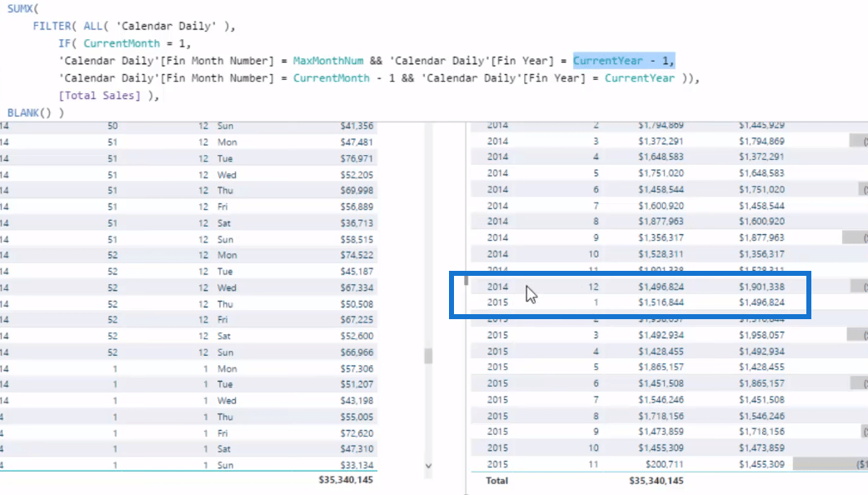Select the $1,865,157 sales in 2015 month 5 row
Image resolution: width=868 pixels, height=495 pixels.
click(661, 367)
